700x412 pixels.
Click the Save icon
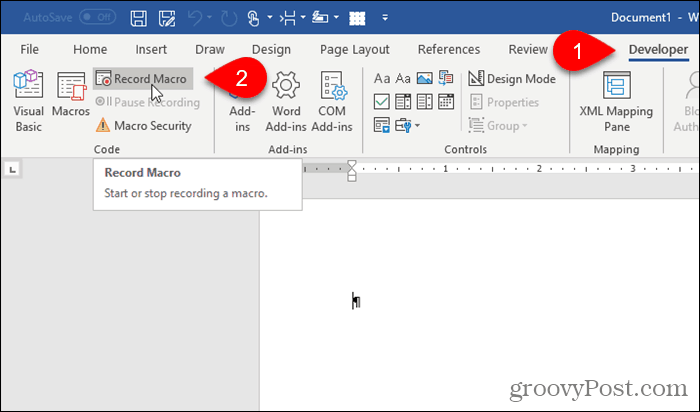[x=138, y=18]
